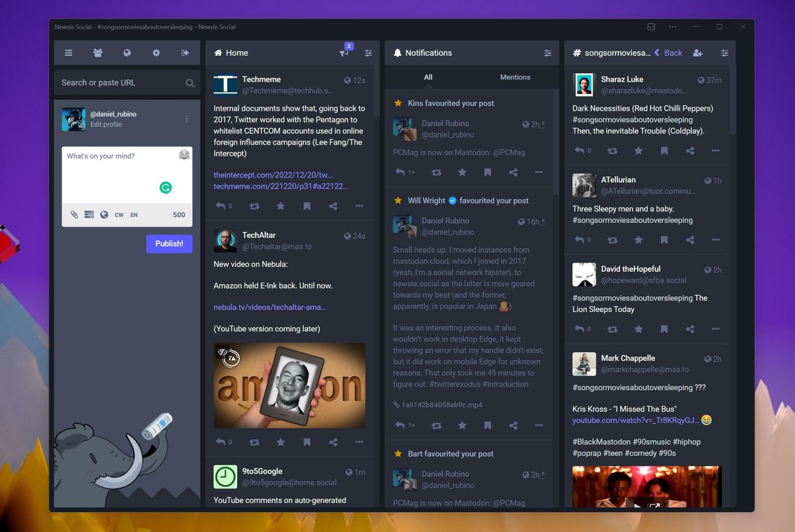Viewport: 795px width, 532px height.
Task: Open more options on Techmeme's post
Action: click(x=360, y=206)
